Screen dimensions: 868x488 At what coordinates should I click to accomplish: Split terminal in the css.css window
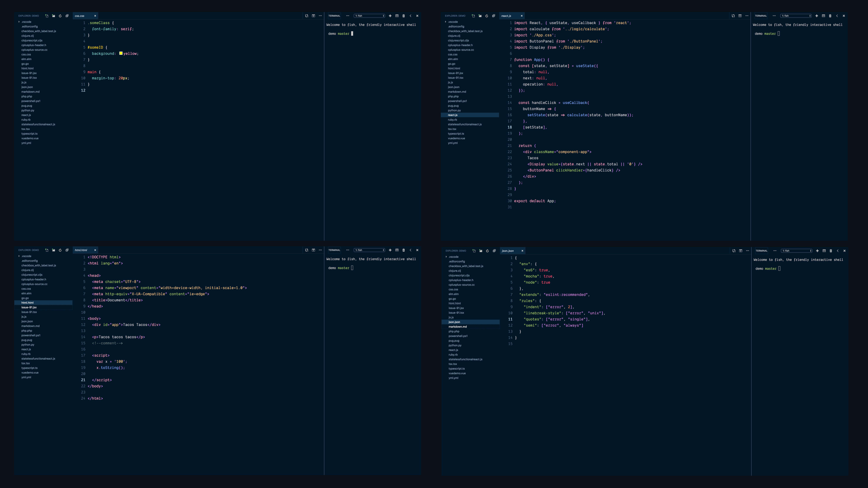tap(397, 16)
